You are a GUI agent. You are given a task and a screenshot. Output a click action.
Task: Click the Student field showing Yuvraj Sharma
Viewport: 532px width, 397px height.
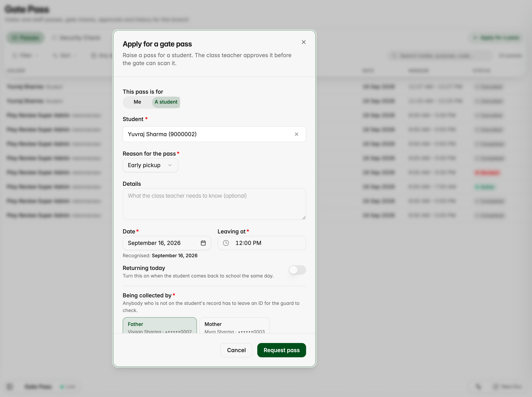(x=214, y=134)
